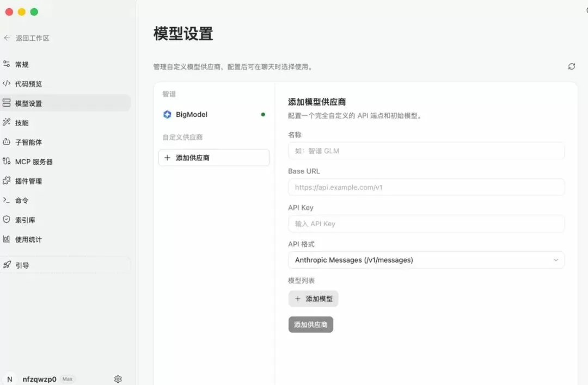The width and height of the screenshot is (588, 385).
Task: Click the 自定义供应商 group label
Action: pyautogui.click(x=182, y=137)
